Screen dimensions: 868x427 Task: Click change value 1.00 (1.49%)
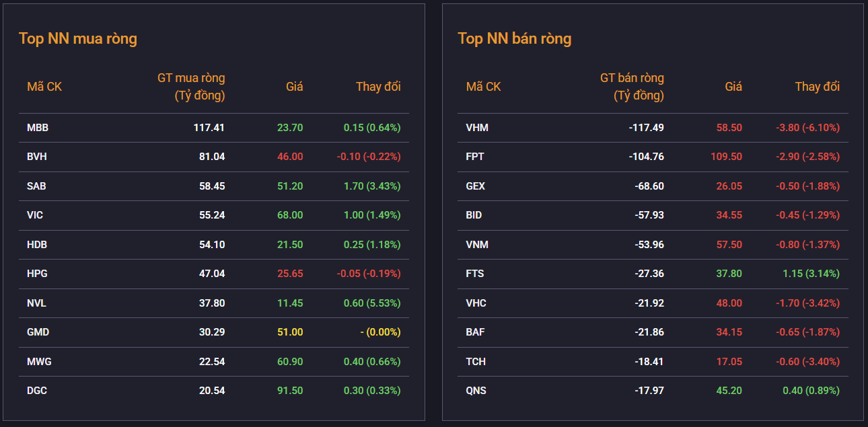coord(372,215)
